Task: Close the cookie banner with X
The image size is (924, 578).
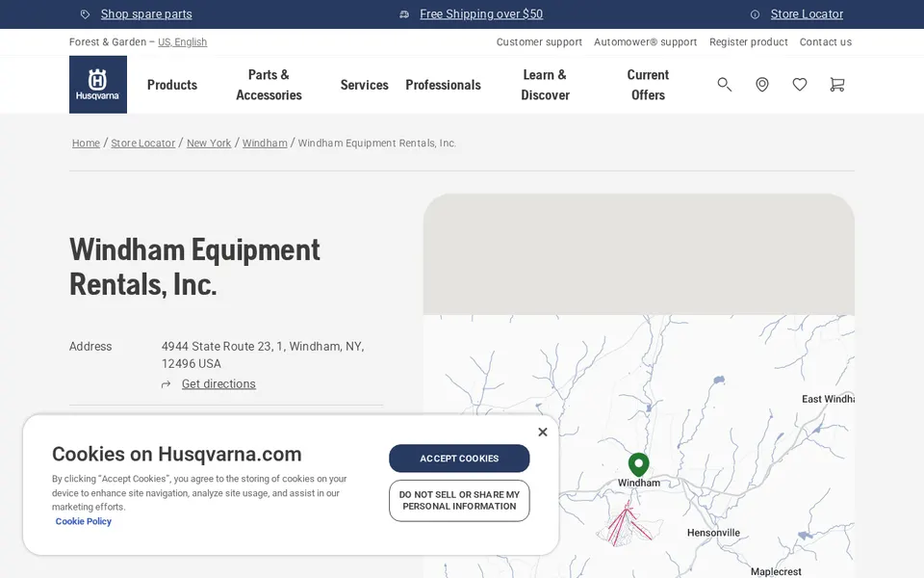Action: pyautogui.click(x=543, y=432)
